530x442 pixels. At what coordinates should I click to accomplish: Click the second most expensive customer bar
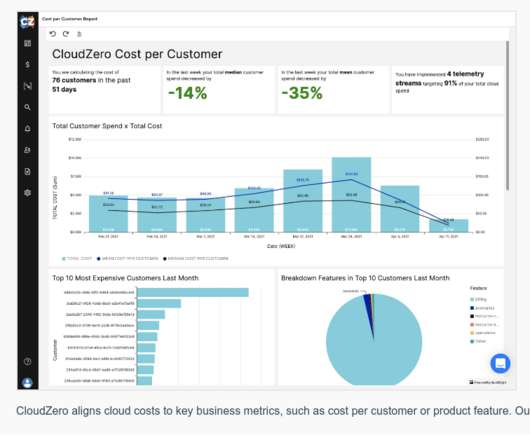159,303
